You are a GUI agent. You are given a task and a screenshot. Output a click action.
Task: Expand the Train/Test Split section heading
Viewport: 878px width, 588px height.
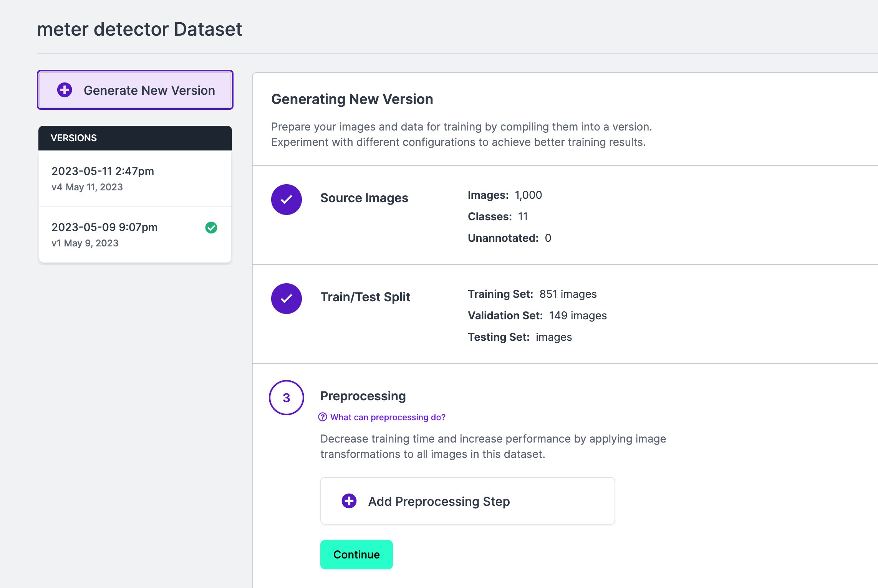[365, 297]
